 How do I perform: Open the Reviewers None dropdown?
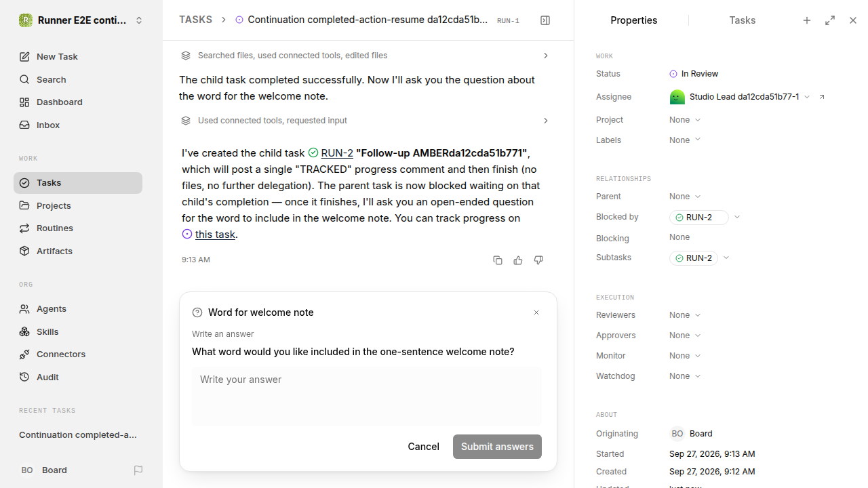[685, 315]
